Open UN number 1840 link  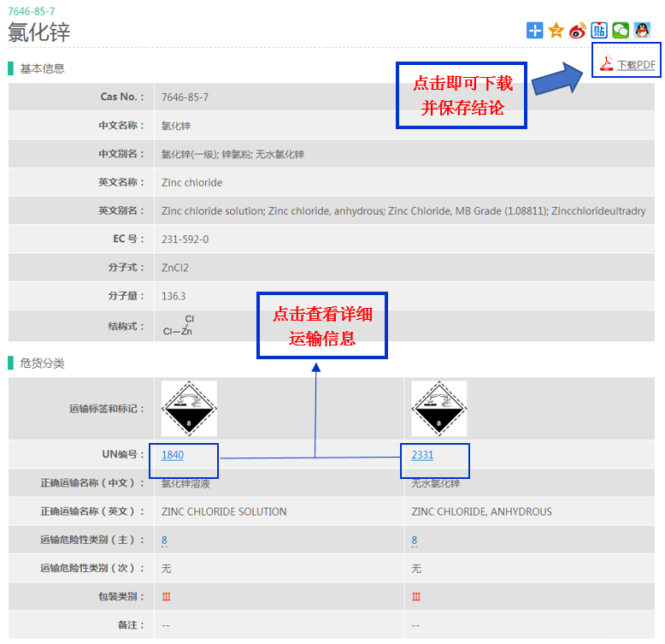pyautogui.click(x=173, y=455)
